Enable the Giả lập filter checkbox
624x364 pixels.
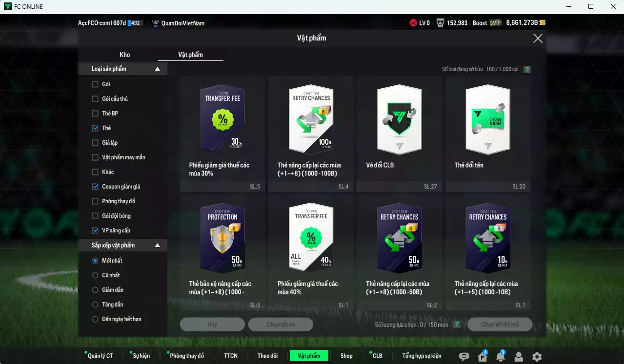pyautogui.click(x=95, y=143)
